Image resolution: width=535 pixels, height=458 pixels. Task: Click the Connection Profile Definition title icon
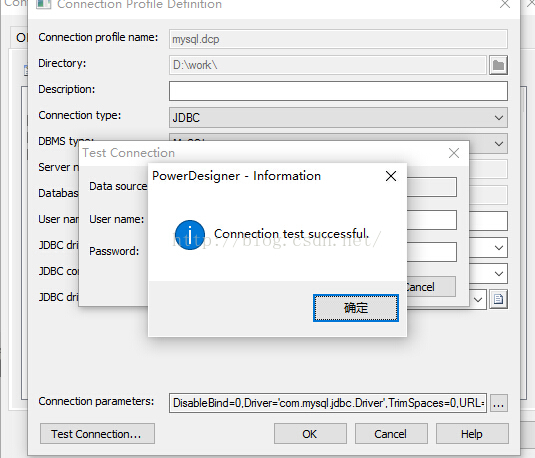[x=44, y=4]
